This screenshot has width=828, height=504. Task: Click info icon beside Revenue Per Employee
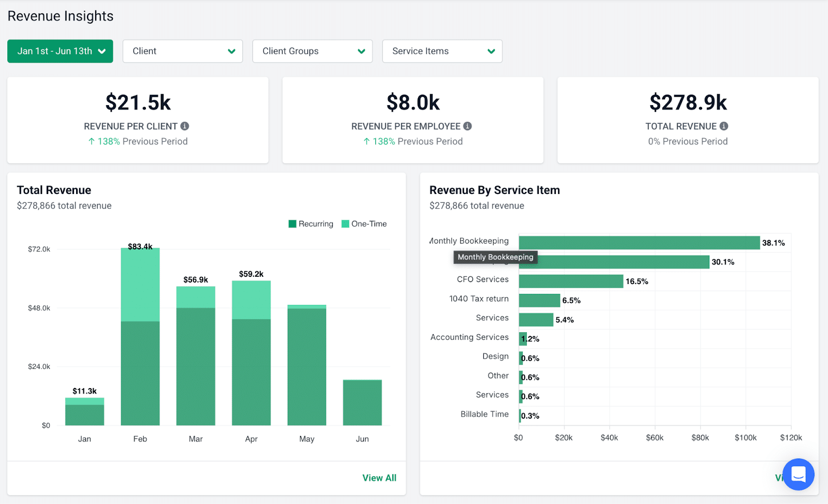pyautogui.click(x=467, y=126)
